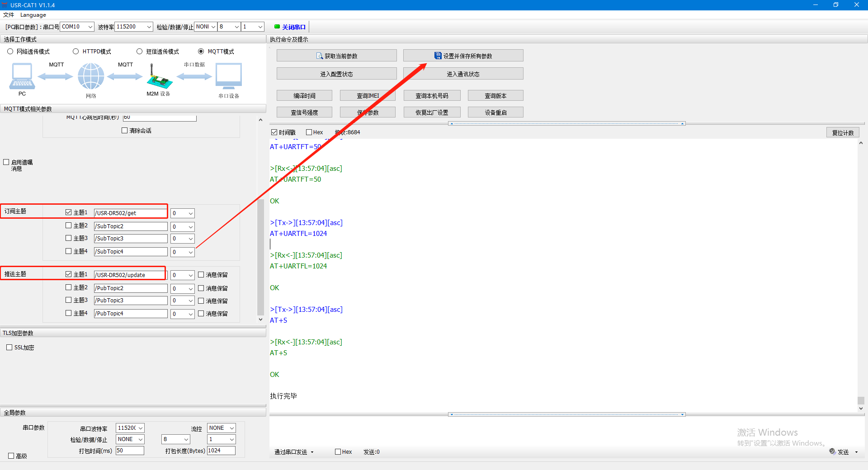Click the save icon on 设置并保存所有参数
The image size is (868, 470).
pos(438,56)
